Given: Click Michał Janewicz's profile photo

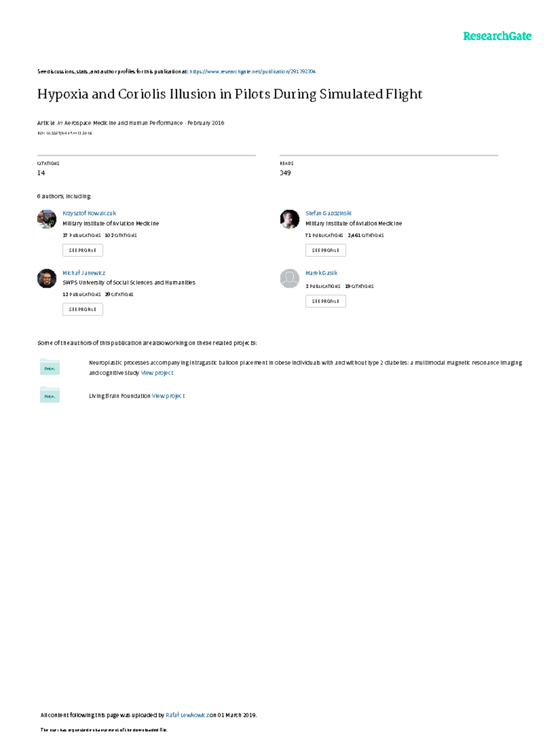Looking at the screenshot, I should coord(47,278).
